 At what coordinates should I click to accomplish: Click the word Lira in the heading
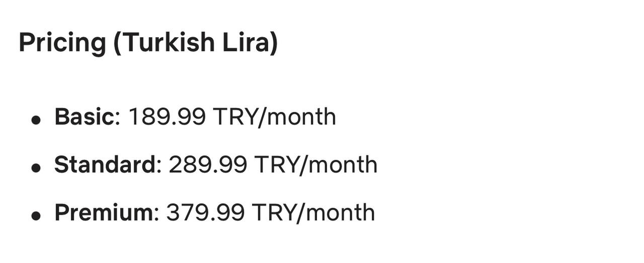click(246, 42)
